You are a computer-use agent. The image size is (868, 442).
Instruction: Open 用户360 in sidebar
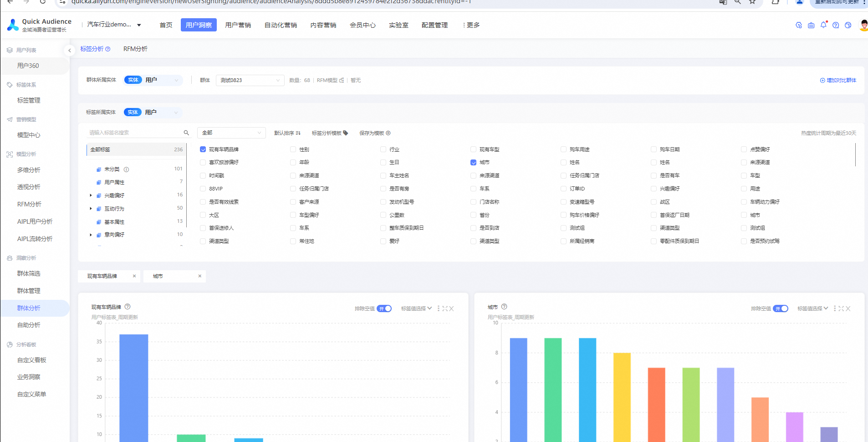point(28,66)
